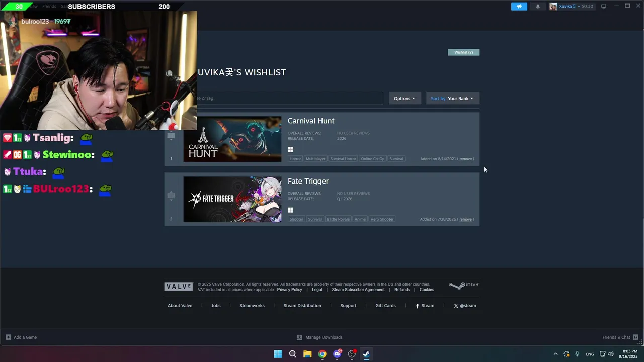Open the Jobs footer link
Image resolution: width=644 pixels, height=362 pixels.
216,306
